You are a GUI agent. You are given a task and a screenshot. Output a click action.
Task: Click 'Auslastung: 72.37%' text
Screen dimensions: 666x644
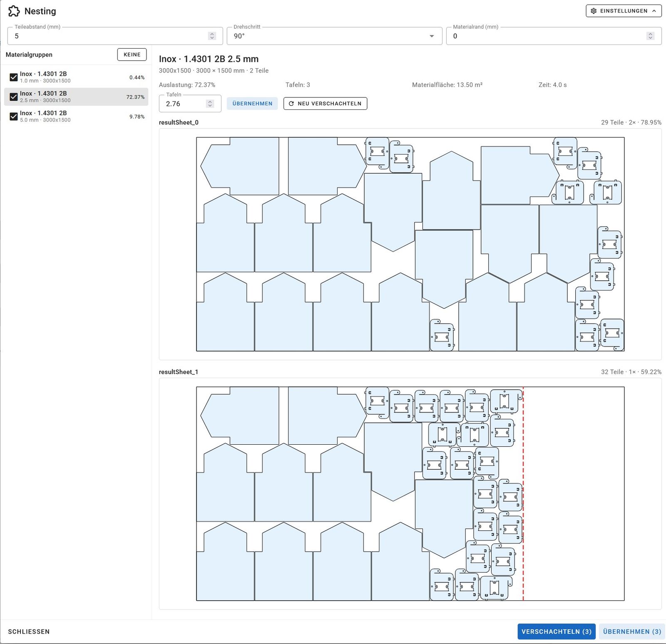click(187, 85)
